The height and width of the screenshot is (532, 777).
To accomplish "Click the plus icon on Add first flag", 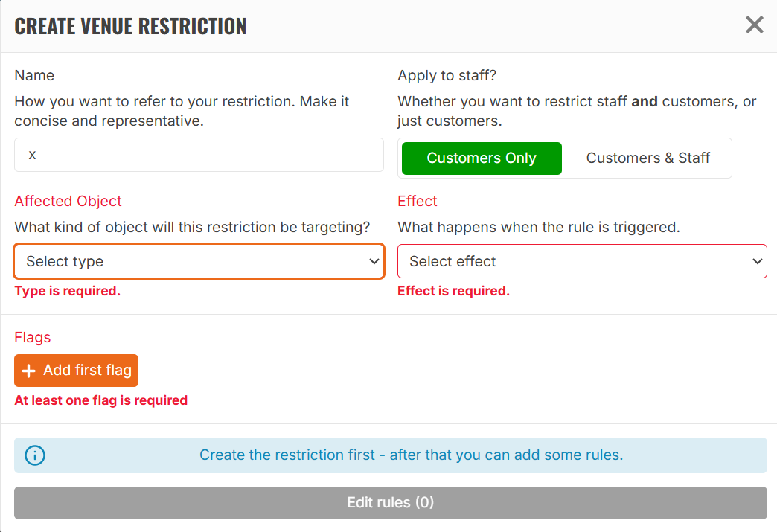I will [29, 371].
